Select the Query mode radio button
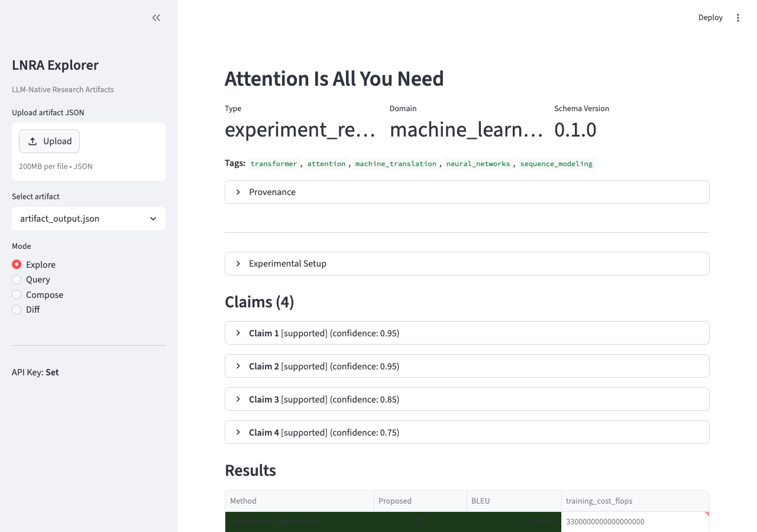The height and width of the screenshot is (532, 757). click(17, 280)
